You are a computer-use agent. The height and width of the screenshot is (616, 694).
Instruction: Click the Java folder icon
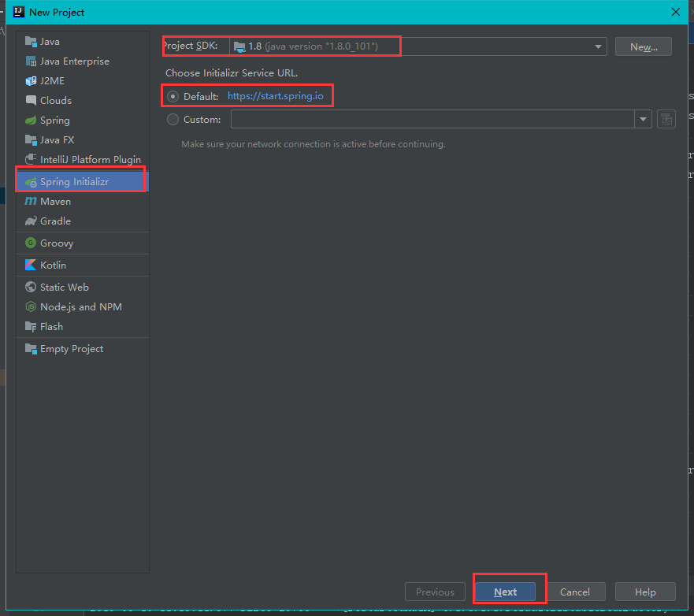pyautogui.click(x=31, y=42)
